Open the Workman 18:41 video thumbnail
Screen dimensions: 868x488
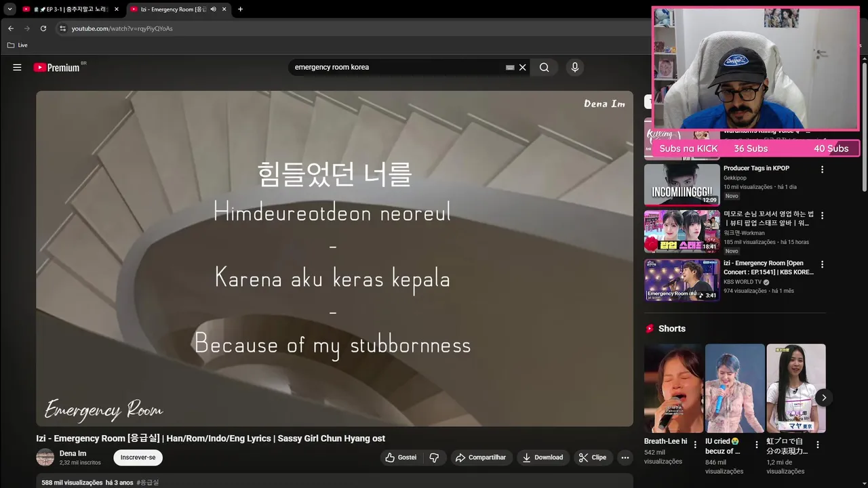(x=682, y=231)
